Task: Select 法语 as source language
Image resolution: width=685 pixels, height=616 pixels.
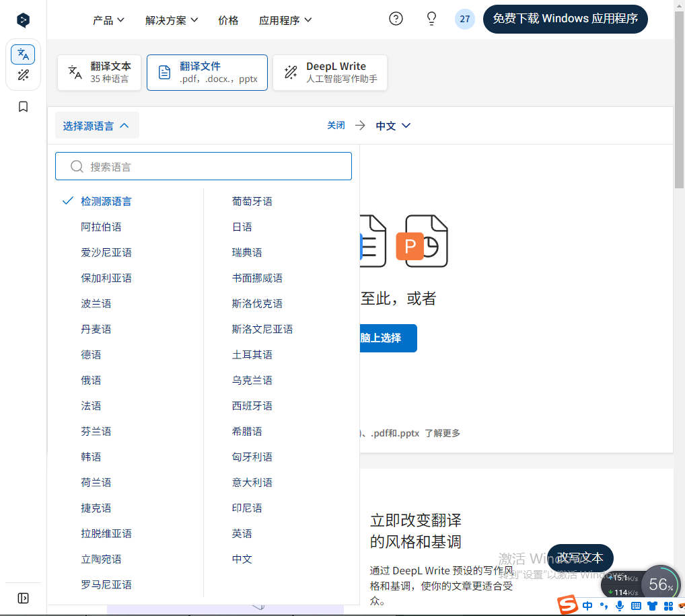Action: coord(91,406)
